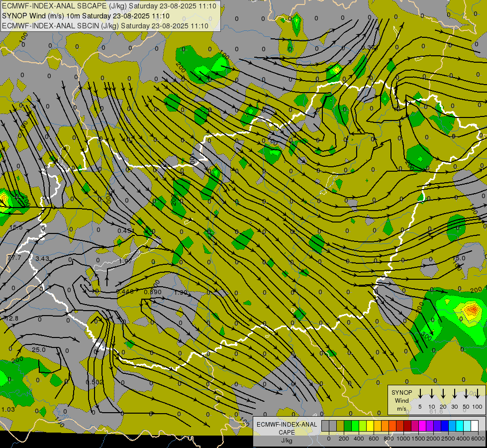The image size is (487, 448).
Task: Click the yellow CAPE hotspot at far west edge
Action: (x=3, y=198)
